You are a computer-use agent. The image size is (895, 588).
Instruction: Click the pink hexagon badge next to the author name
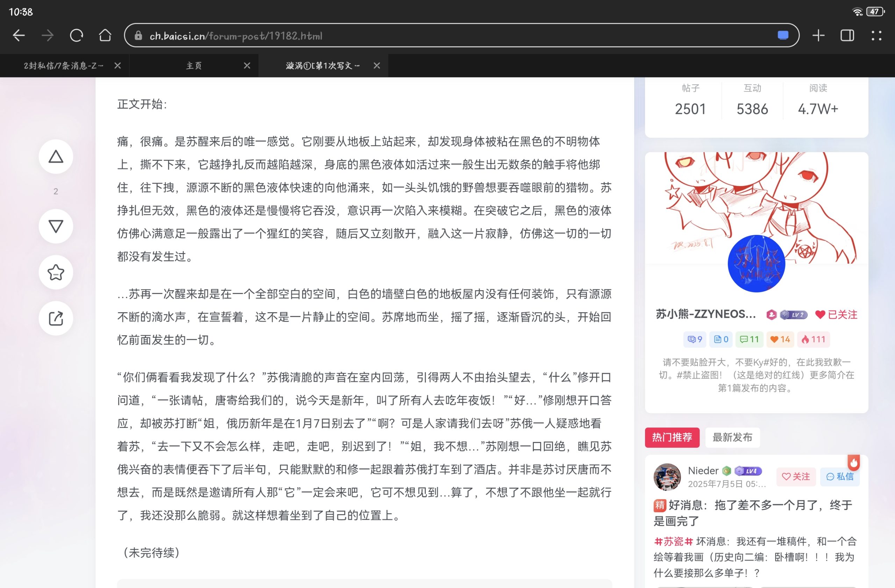click(771, 315)
